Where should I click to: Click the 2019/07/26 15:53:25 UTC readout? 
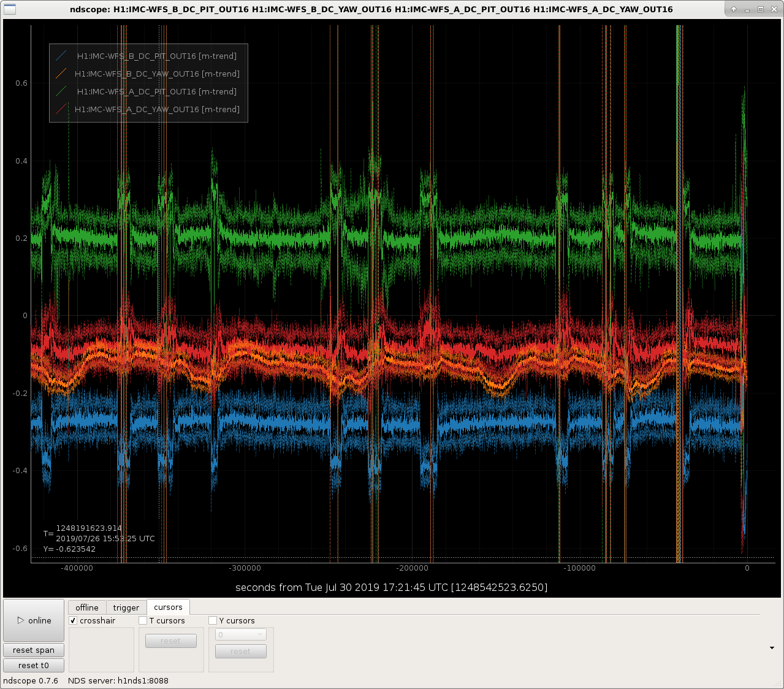105,539
